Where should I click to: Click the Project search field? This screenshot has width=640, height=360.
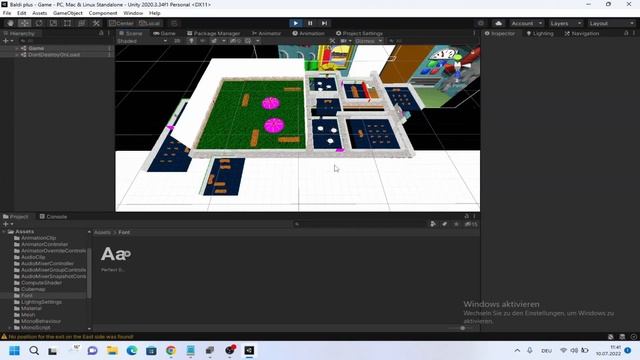click(359, 224)
